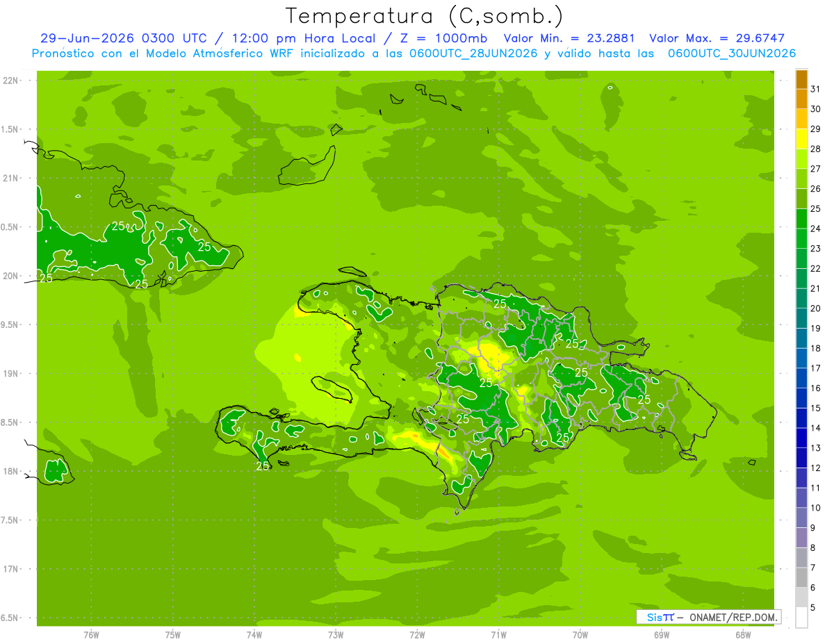Click the "ONAMET/REP.DOM." credit label

[x=733, y=617]
